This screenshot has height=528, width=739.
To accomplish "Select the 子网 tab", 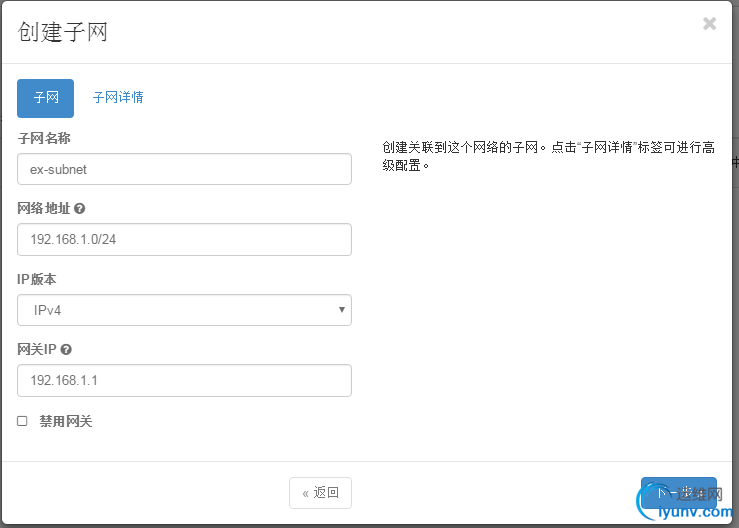I will coord(45,98).
